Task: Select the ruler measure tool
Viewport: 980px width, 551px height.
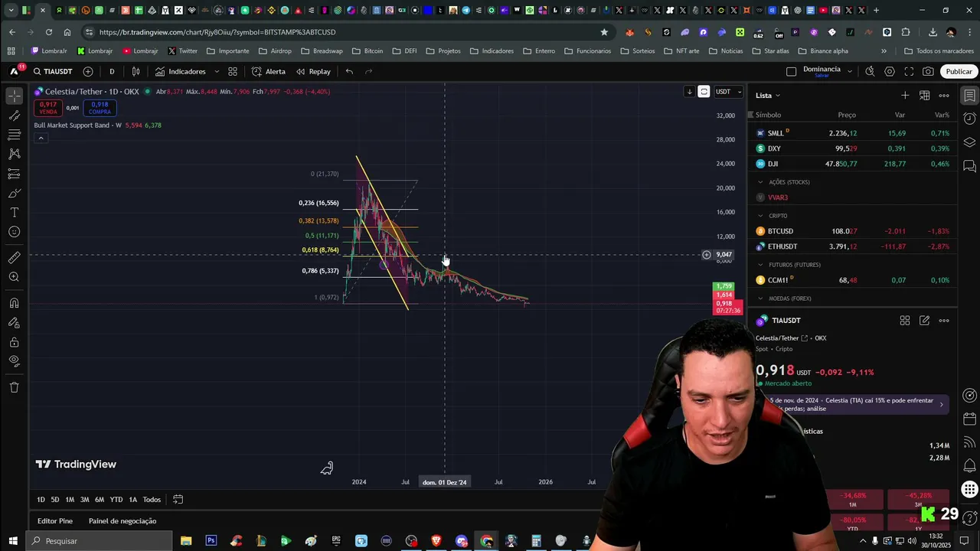Action: pyautogui.click(x=14, y=258)
